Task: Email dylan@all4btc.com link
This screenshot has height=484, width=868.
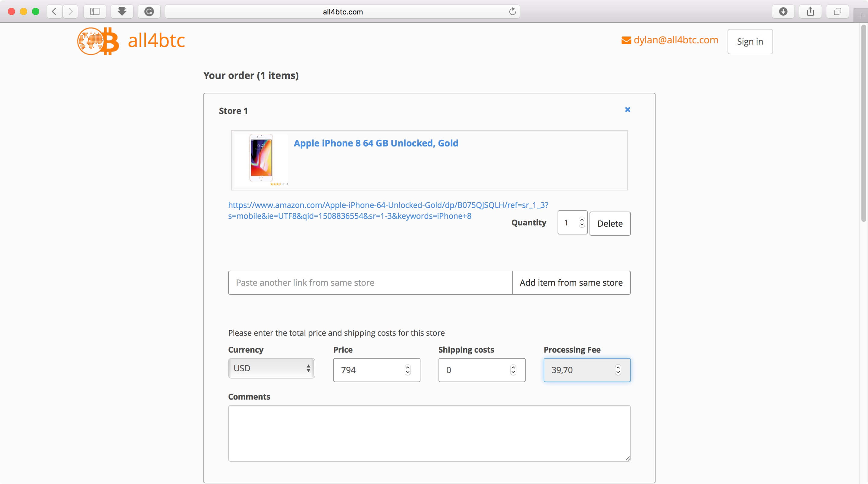Action: click(676, 40)
